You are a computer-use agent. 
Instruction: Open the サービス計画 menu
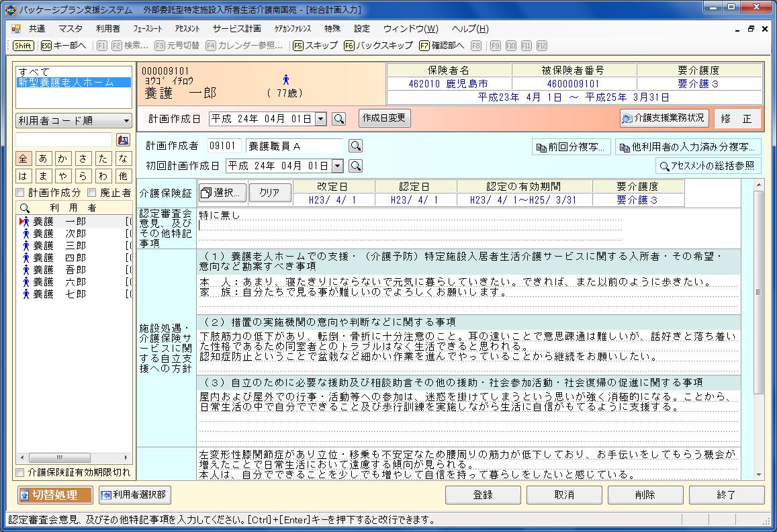click(x=236, y=29)
